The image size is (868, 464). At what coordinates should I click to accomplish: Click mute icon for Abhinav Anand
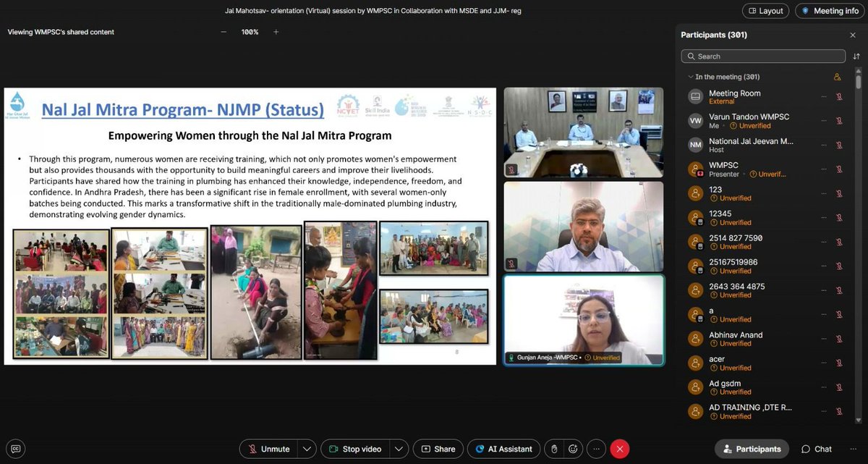coord(839,339)
